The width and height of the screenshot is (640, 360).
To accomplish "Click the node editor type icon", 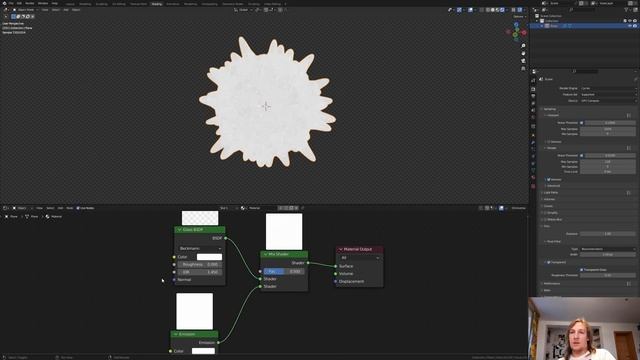I will (x=6, y=208).
